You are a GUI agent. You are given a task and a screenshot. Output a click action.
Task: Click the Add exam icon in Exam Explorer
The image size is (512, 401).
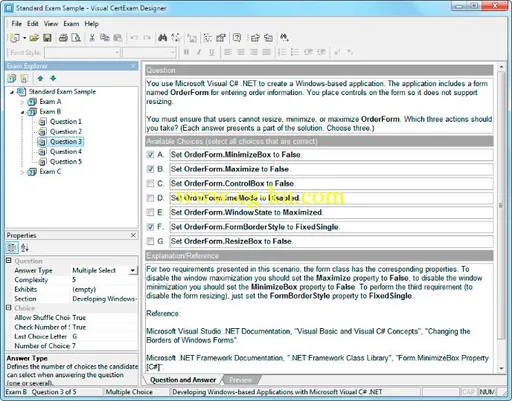coord(12,79)
